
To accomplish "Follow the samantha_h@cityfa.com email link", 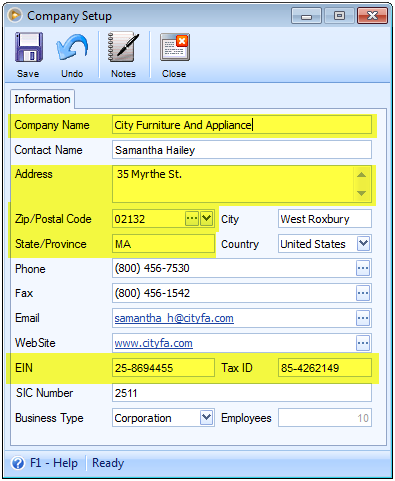I will point(174,318).
